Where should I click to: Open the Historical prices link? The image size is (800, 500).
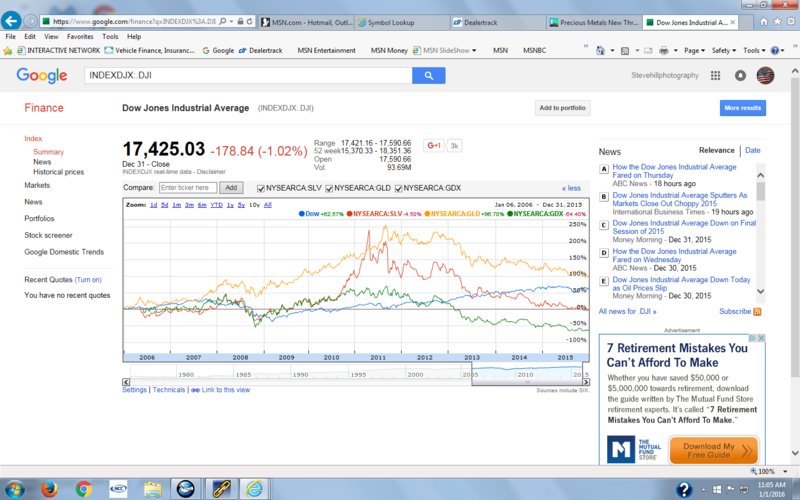click(58, 172)
